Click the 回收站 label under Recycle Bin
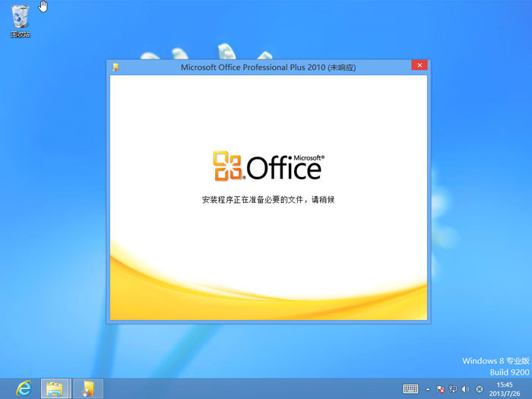The image size is (532, 399). 21,34
